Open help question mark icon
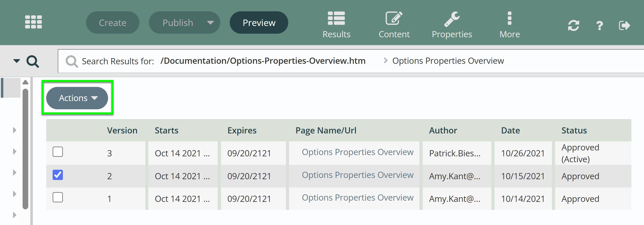Screen dimensions: 644x225 (x=600, y=25)
